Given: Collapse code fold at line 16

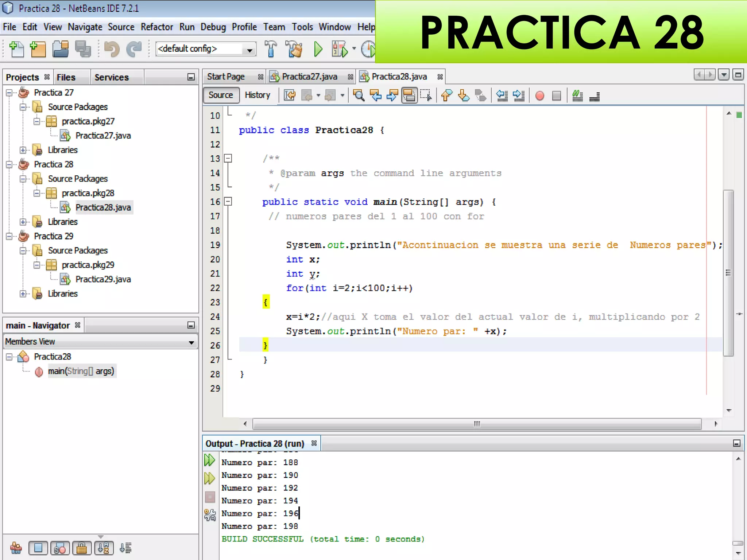Looking at the screenshot, I should point(228,201).
